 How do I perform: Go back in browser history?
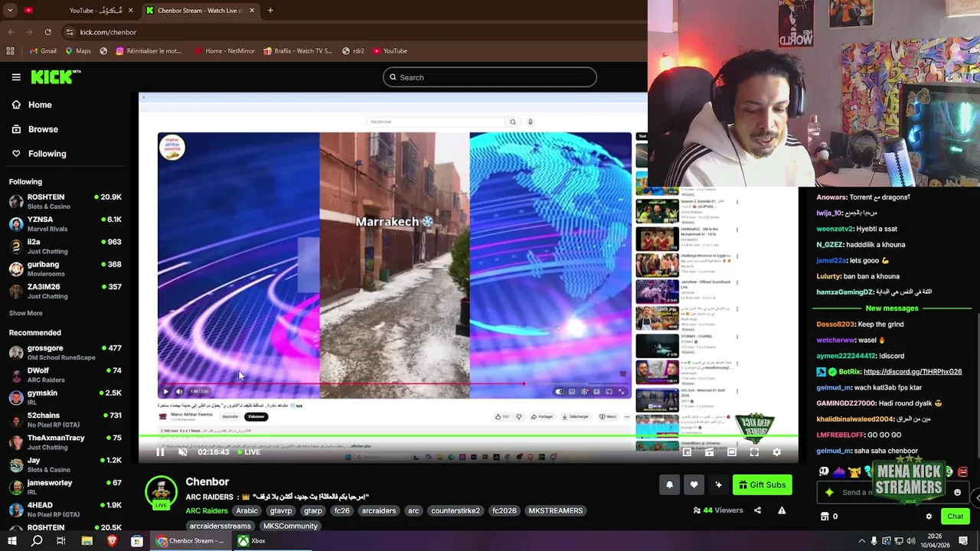coord(11,32)
